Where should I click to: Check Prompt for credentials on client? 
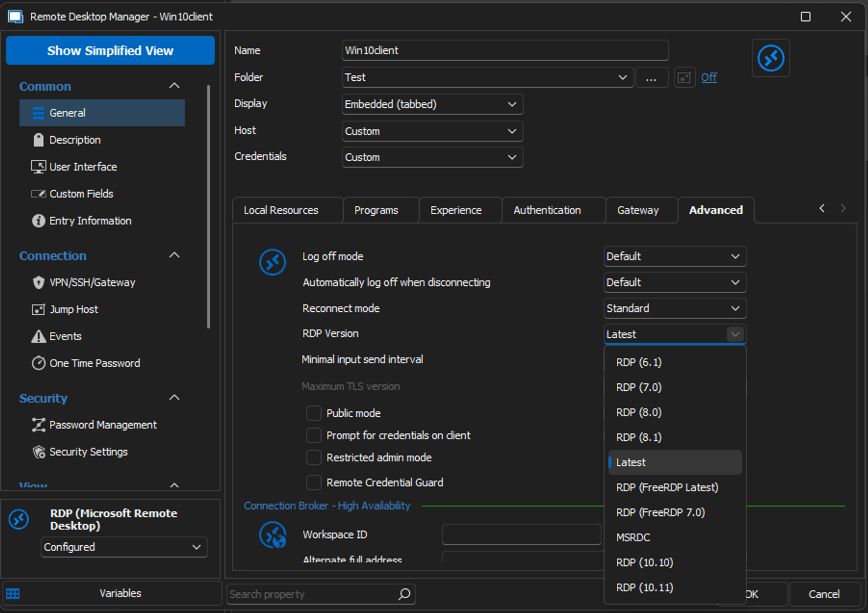pyautogui.click(x=313, y=435)
